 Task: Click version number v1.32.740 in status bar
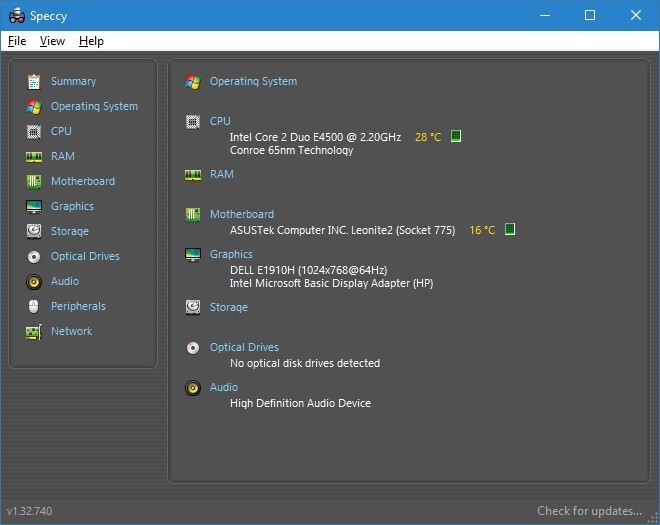29,511
